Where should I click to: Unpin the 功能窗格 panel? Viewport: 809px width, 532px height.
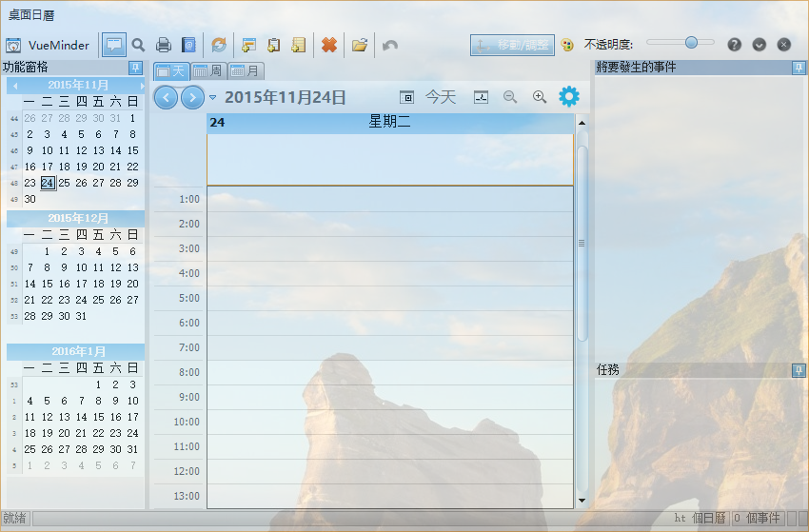pos(135,68)
